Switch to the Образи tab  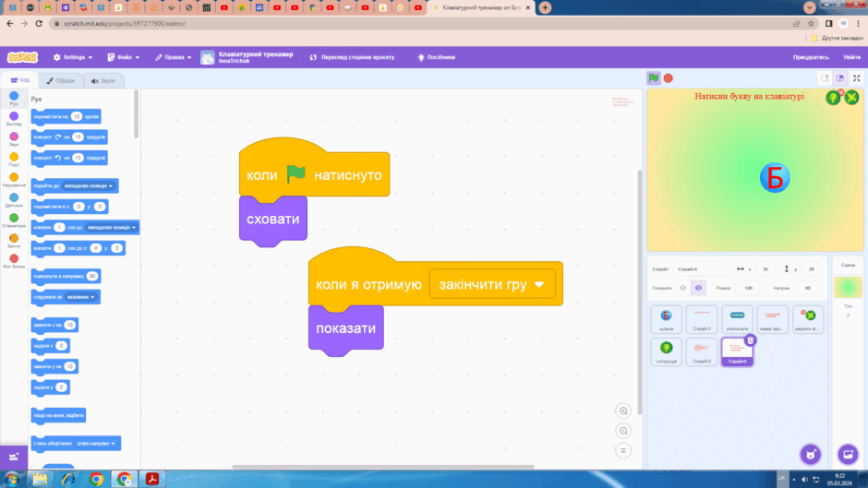pos(60,81)
